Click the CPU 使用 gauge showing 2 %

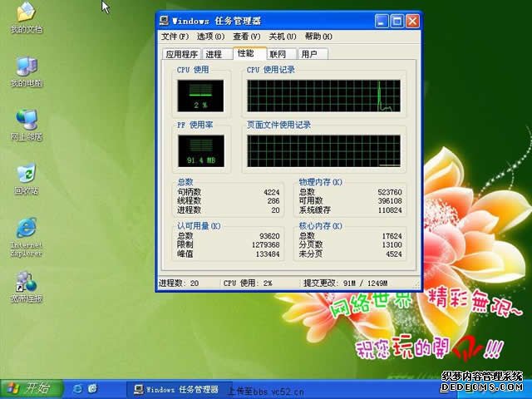200,96
